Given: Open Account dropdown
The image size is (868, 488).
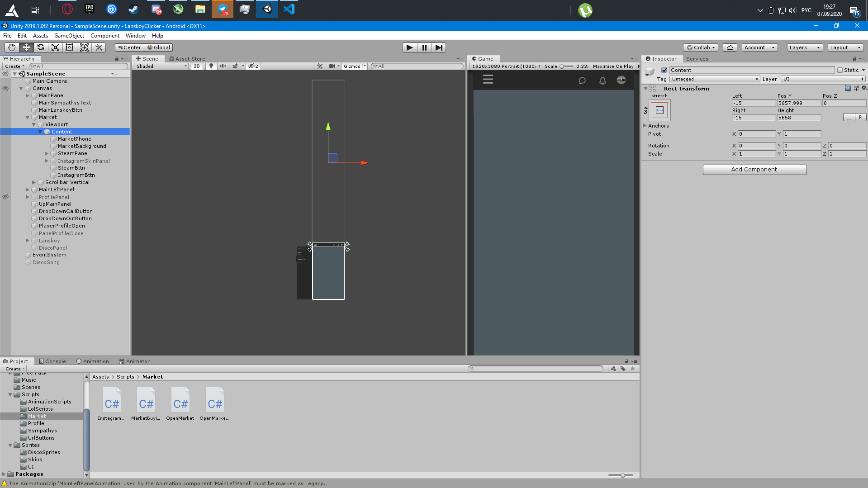Looking at the screenshot, I should pos(759,47).
